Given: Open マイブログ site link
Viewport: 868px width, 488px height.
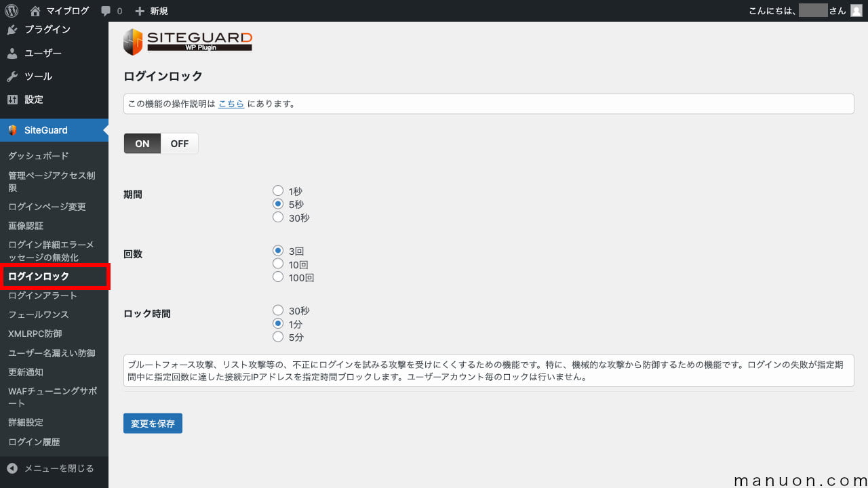Looking at the screenshot, I should (x=67, y=11).
